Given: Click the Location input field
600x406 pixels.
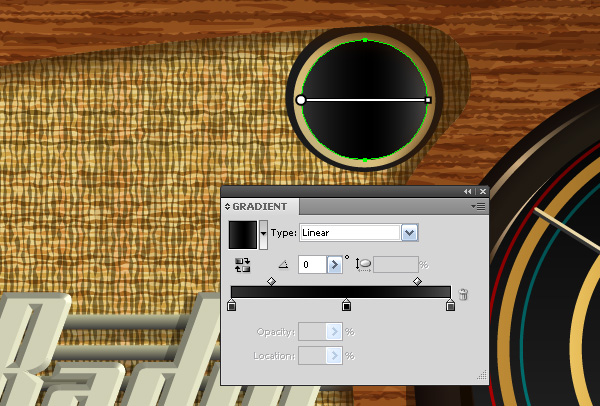Looking at the screenshot, I should pos(312,356).
